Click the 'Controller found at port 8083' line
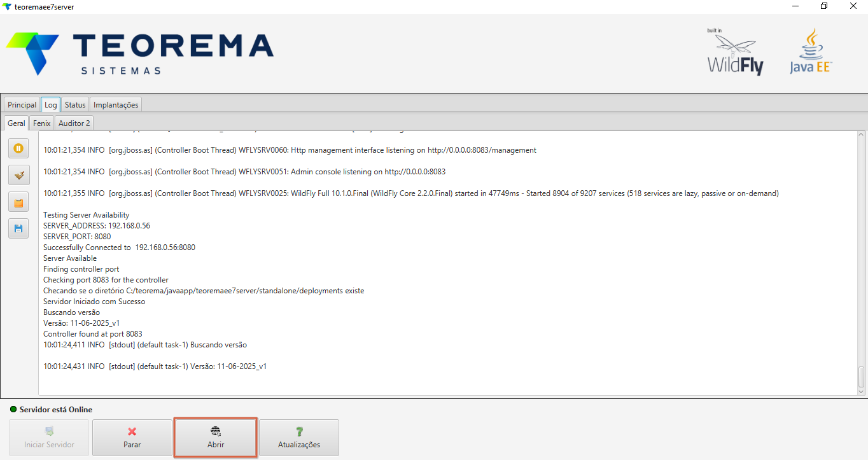 [x=93, y=334]
